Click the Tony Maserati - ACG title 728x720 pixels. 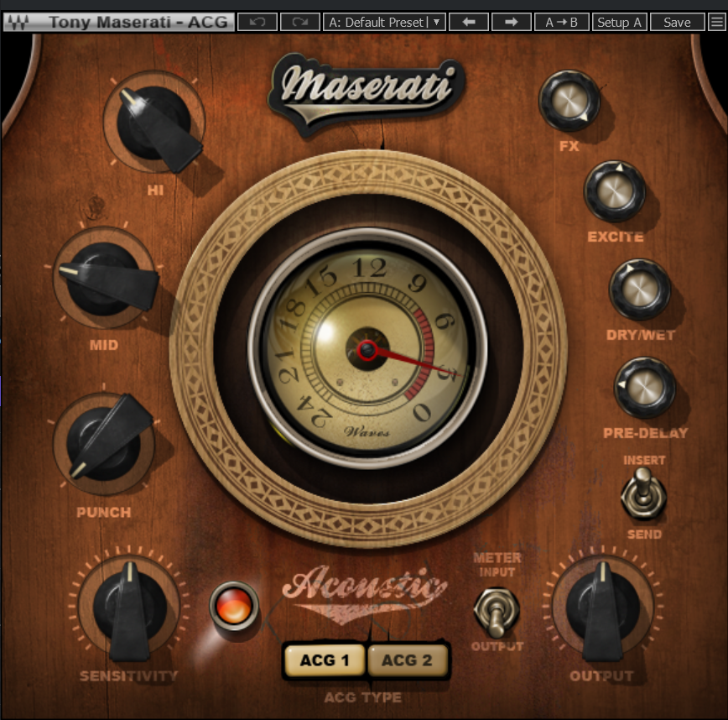tap(138, 22)
